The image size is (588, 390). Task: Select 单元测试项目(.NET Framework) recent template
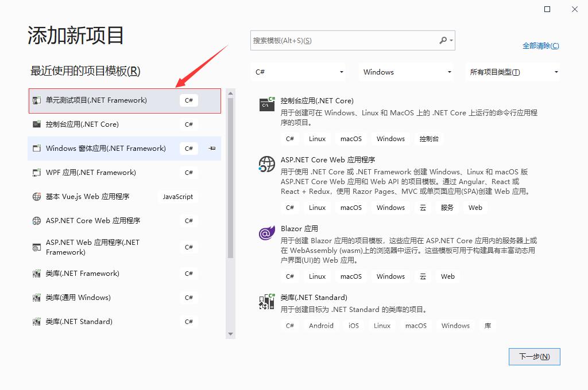point(125,101)
